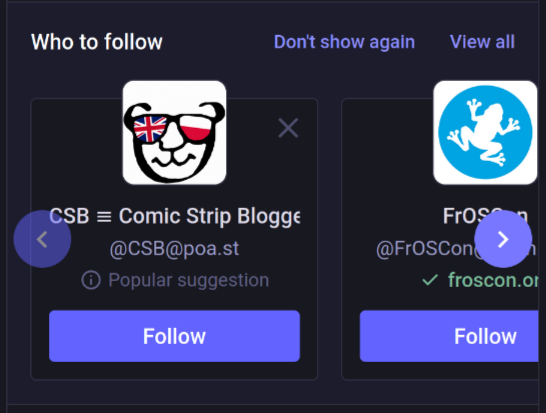Screen dimensions: 546x413
Task: Follow the CSB Comic Strip Blogger account
Action: point(174,336)
